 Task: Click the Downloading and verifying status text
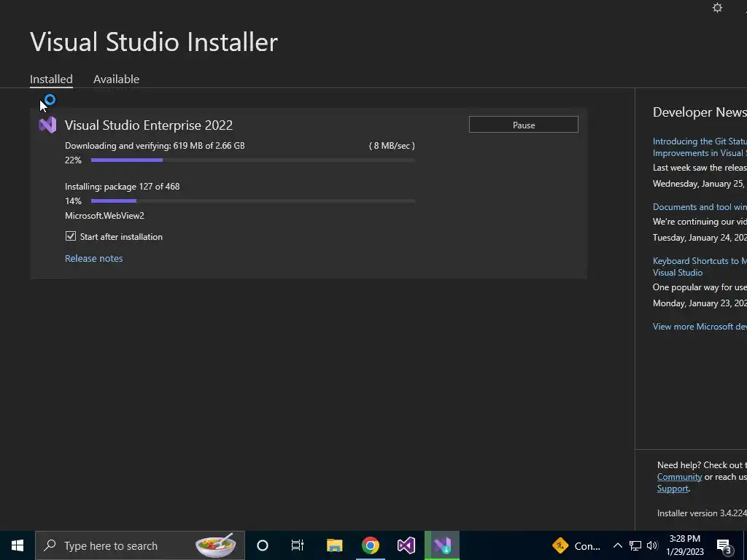click(155, 146)
